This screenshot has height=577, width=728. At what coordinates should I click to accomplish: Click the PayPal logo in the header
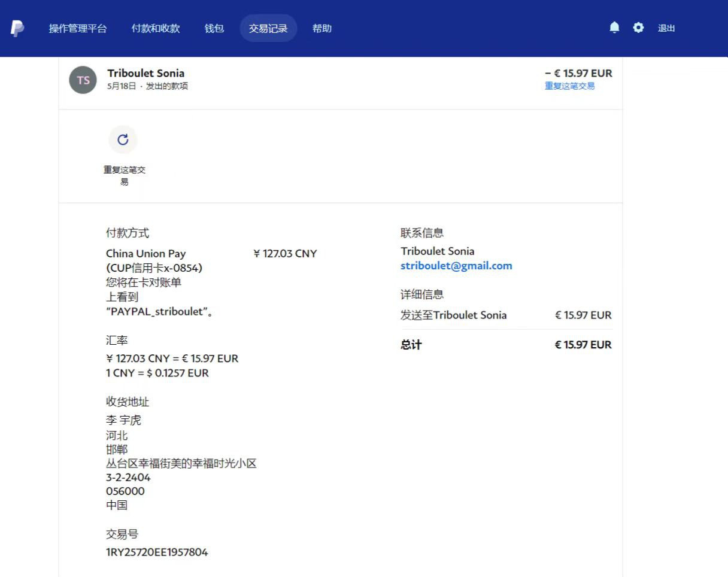(x=17, y=28)
